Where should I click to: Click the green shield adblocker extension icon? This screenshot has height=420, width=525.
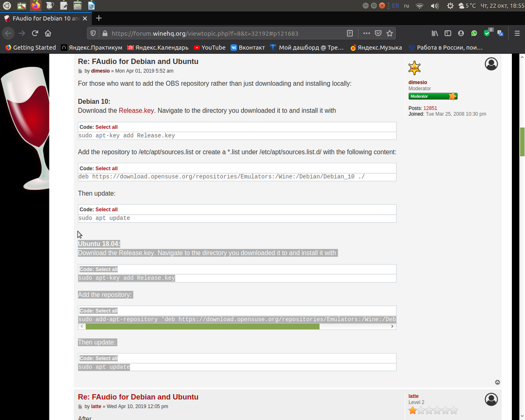pyautogui.click(x=487, y=33)
